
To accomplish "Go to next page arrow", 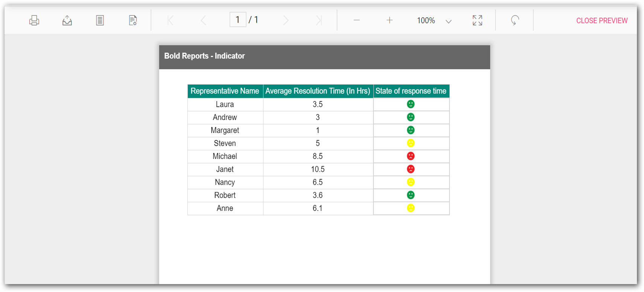I will 286,20.
